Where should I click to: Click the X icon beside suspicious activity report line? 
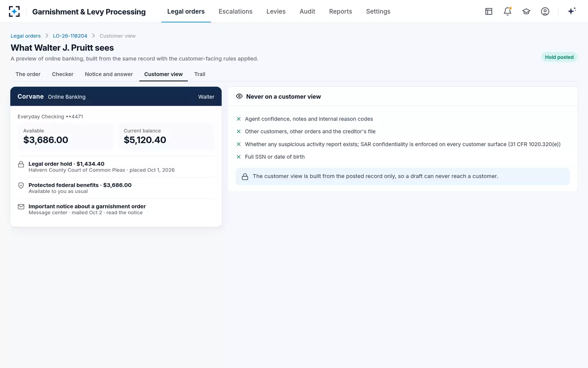click(x=238, y=144)
